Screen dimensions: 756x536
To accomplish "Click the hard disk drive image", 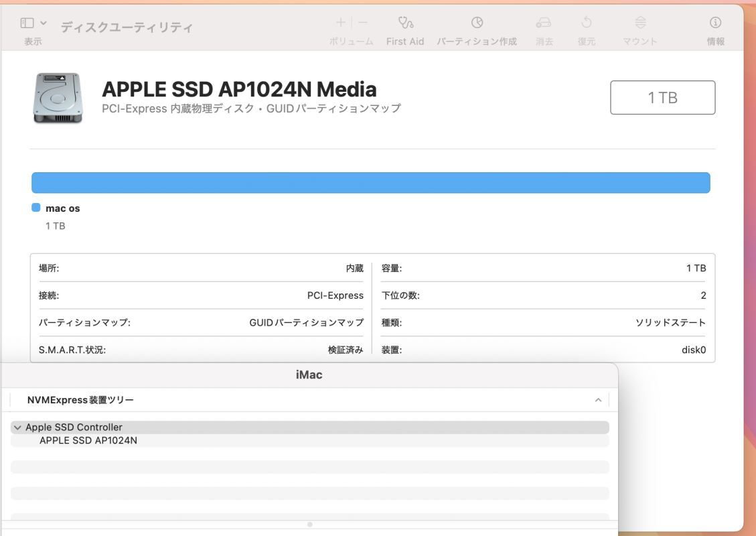I will pyautogui.click(x=58, y=98).
